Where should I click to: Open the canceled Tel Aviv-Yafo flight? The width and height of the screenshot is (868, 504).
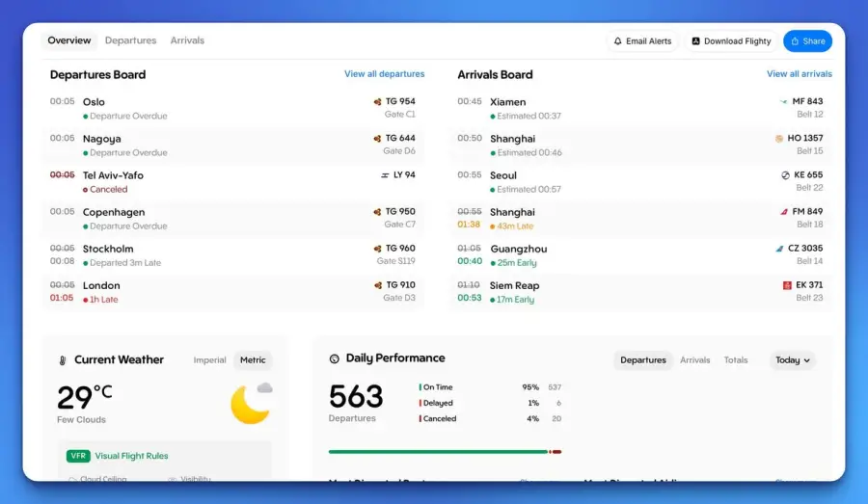(233, 182)
